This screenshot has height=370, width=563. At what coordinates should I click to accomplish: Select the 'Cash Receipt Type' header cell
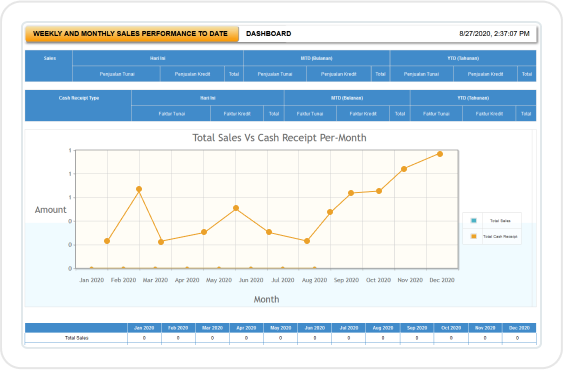click(79, 105)
